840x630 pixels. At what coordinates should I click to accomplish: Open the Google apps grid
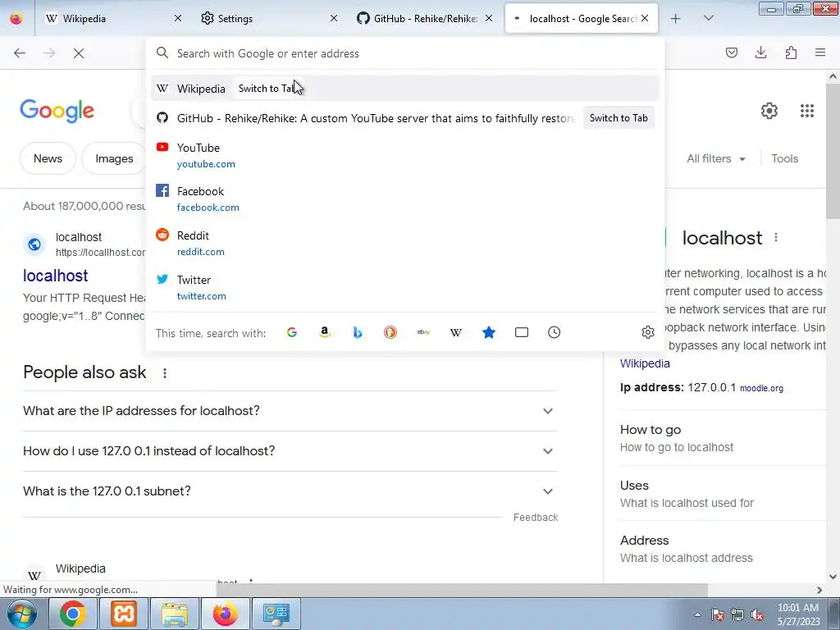click(x=807, y=111)
